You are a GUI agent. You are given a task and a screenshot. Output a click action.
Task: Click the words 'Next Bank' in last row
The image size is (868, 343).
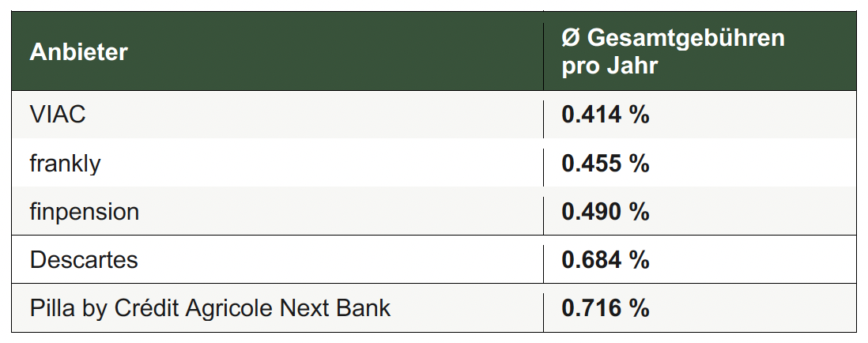(335, 307)
